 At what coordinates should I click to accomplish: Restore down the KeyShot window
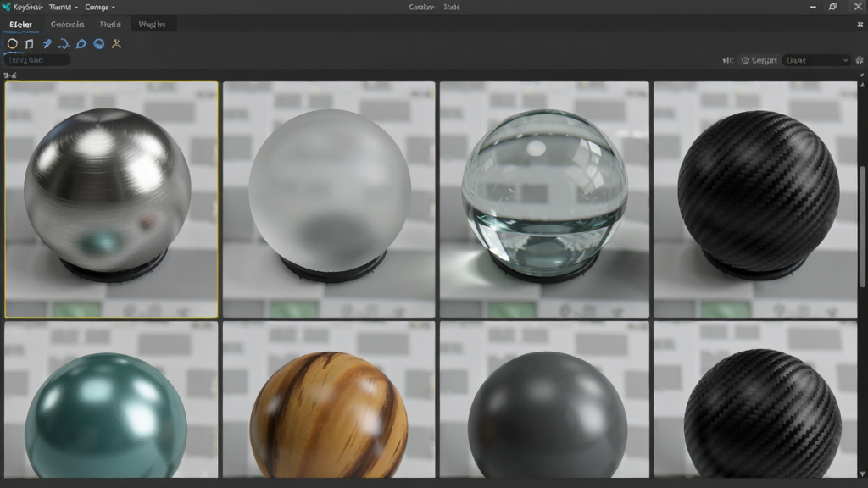[x=832, y=7]
